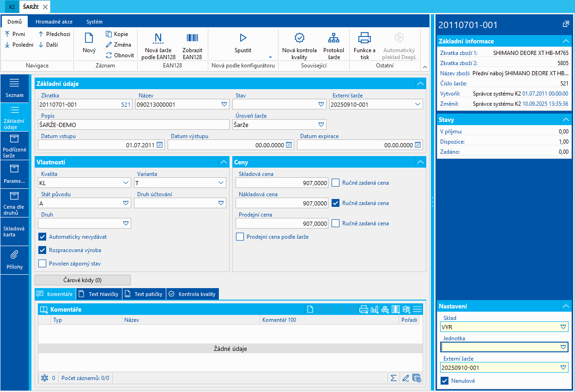Toggle Ručně zadaná cena for Skladová cena
Screen dimensions: 575x392
[x=335, y=183]
